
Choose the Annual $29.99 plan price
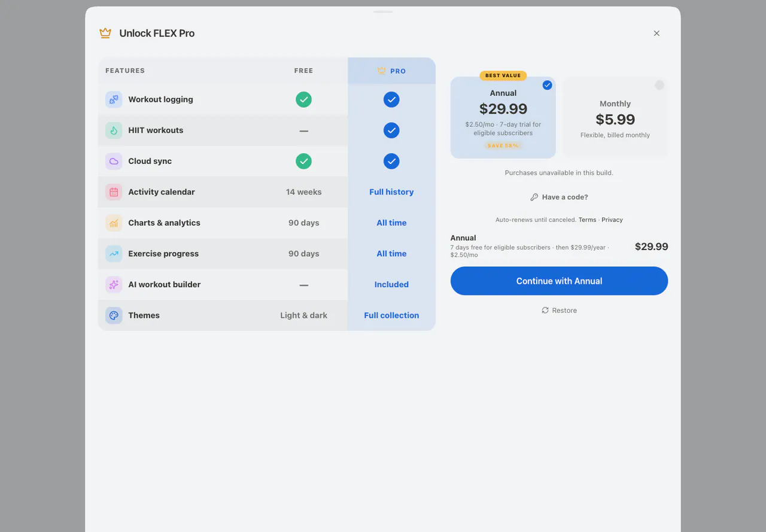(x=503, y=109)
